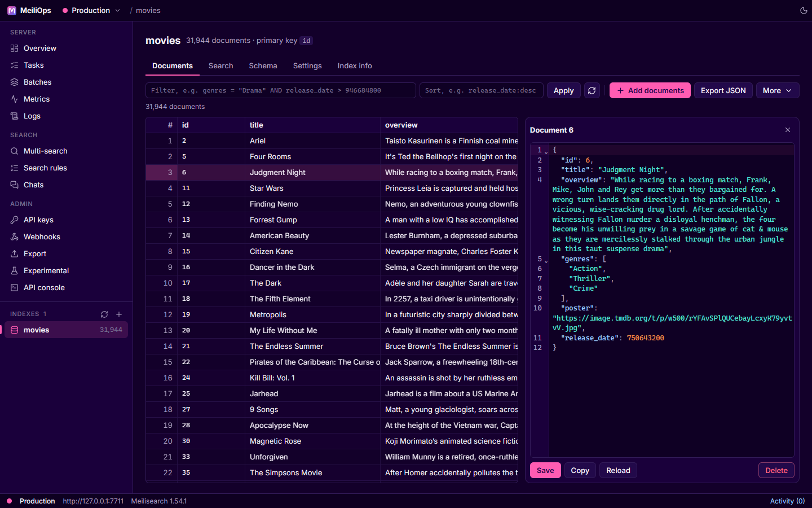Close the Document 6 panel
Screen dimensions: 812x508
coord(788,130)
